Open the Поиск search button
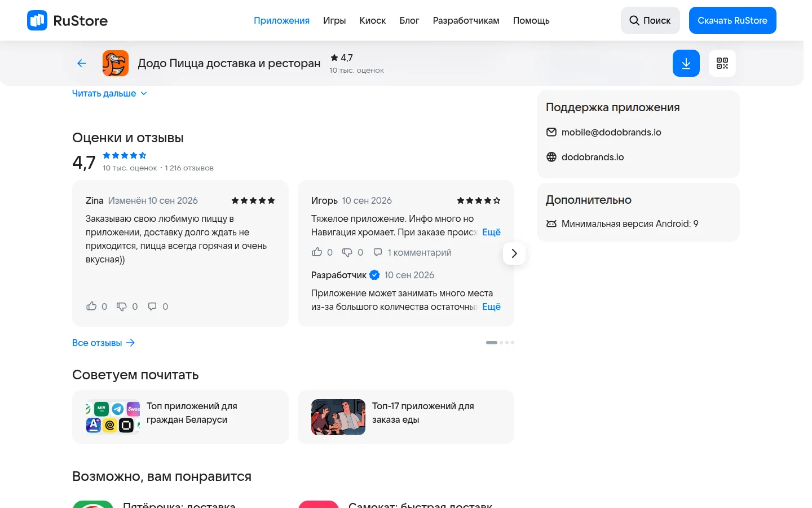This screenshot has width=812, height=508. click(650, 20)
